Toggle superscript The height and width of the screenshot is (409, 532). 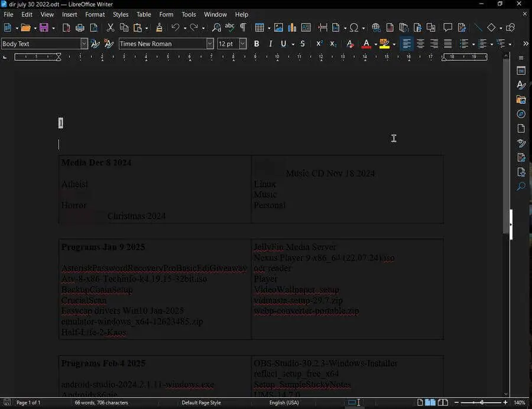point(319,44)
